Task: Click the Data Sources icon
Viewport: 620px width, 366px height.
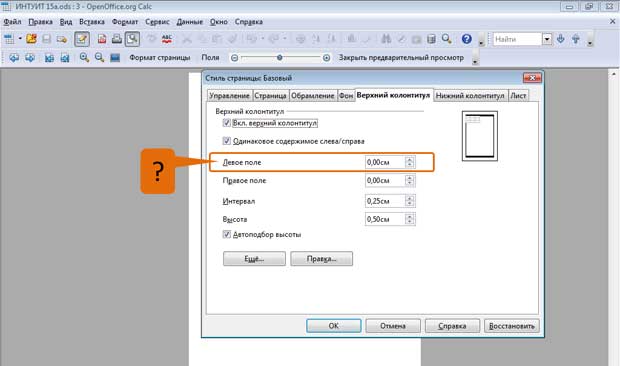Action: pyautogui.click(x=431, y=39)
